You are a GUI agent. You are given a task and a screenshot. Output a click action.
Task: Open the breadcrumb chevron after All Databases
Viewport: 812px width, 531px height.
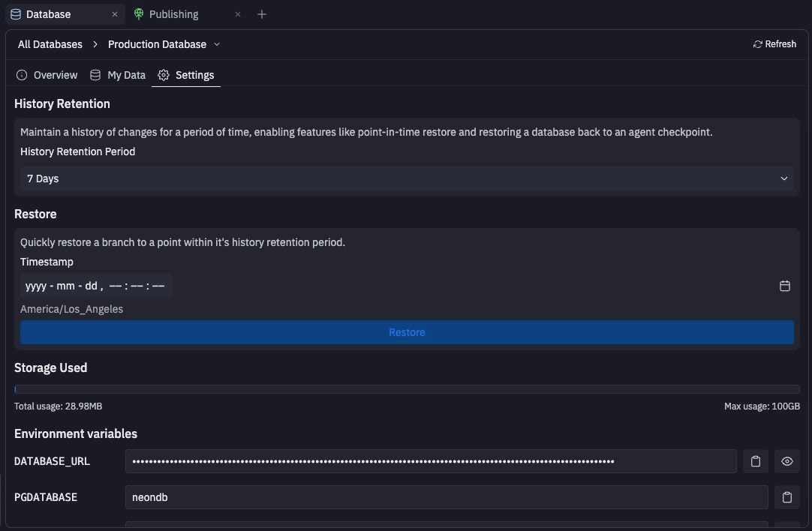(x=95, y=44)
